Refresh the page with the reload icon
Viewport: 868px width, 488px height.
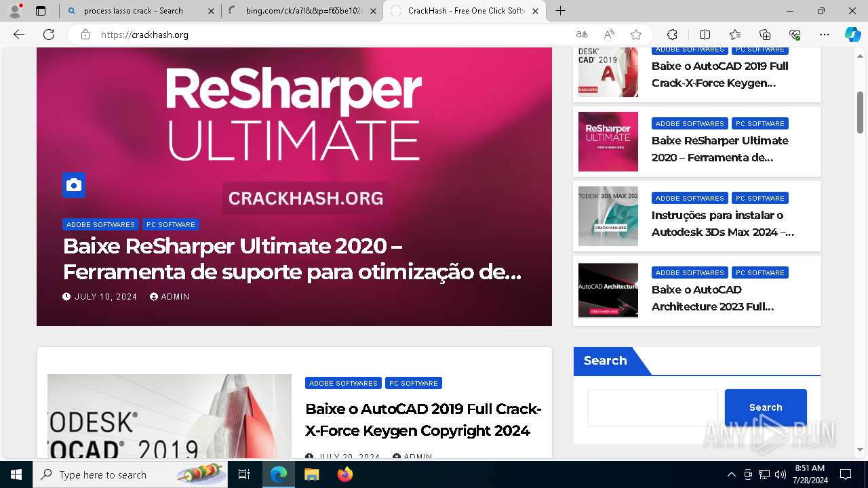[x=49, y=35]
